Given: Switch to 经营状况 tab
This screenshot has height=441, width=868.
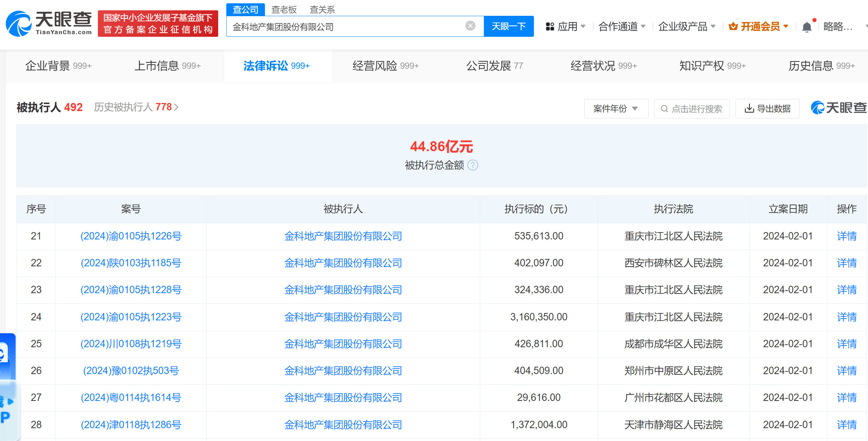Looking at the screenshot, I should click(x=603, y=66).
